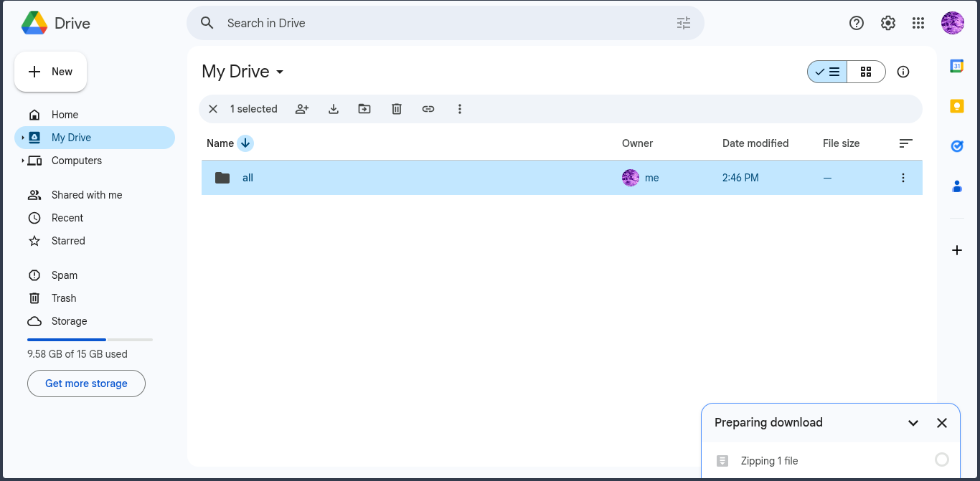Move selected item to trash via toolbar
980x481 pixels.
pos(397,109)
